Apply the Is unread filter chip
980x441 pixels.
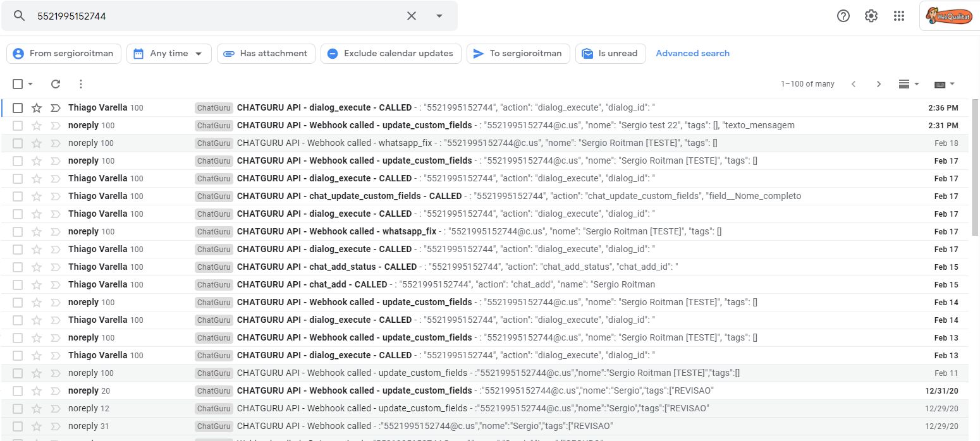[x=611, y=54]
